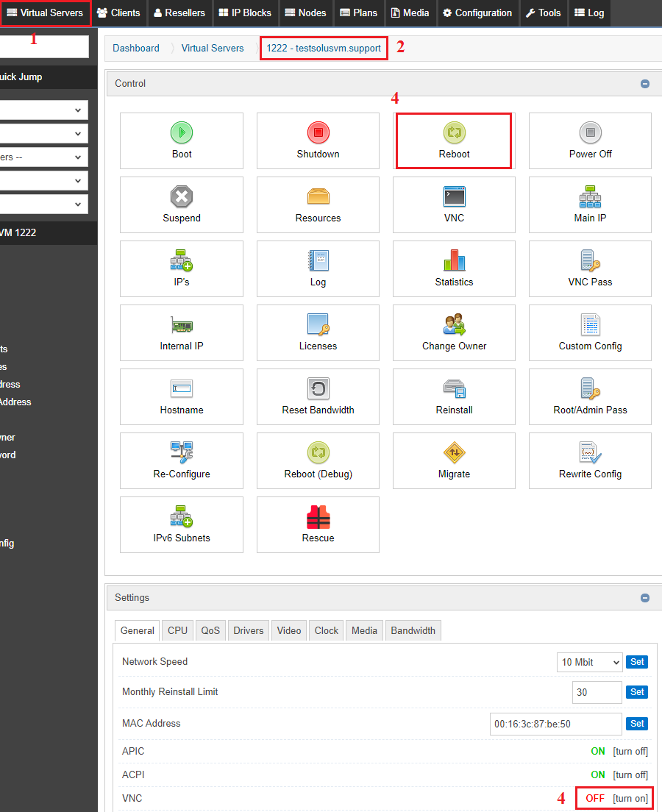Open the fourth Quick Jump dropdown
This screenshot has height=812, width=662.
(x=43, y=181)
